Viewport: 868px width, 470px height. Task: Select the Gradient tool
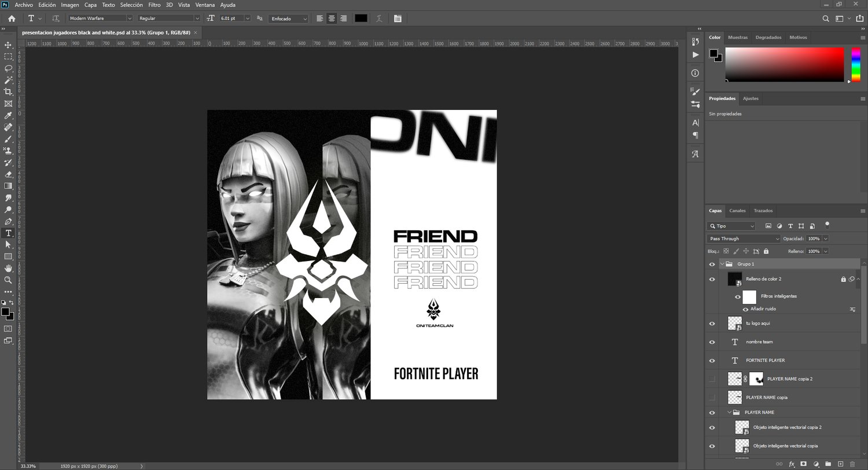click(x=8, y=186)
